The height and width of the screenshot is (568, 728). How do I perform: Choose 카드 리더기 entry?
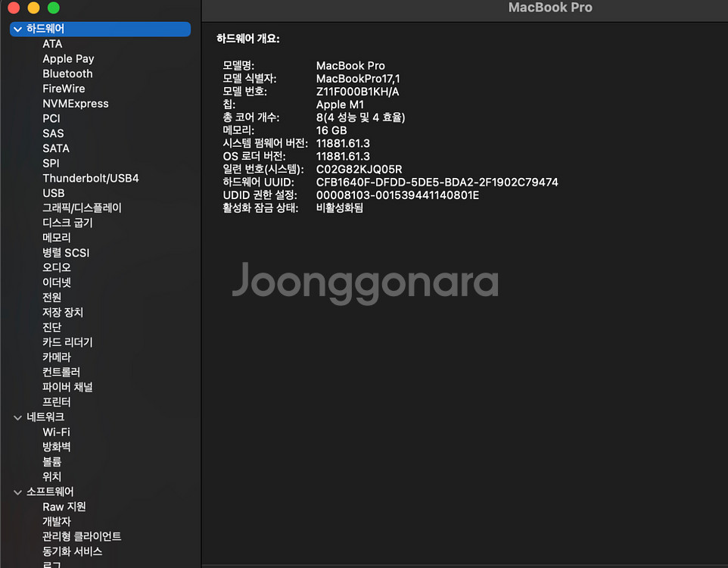[67, 342]
